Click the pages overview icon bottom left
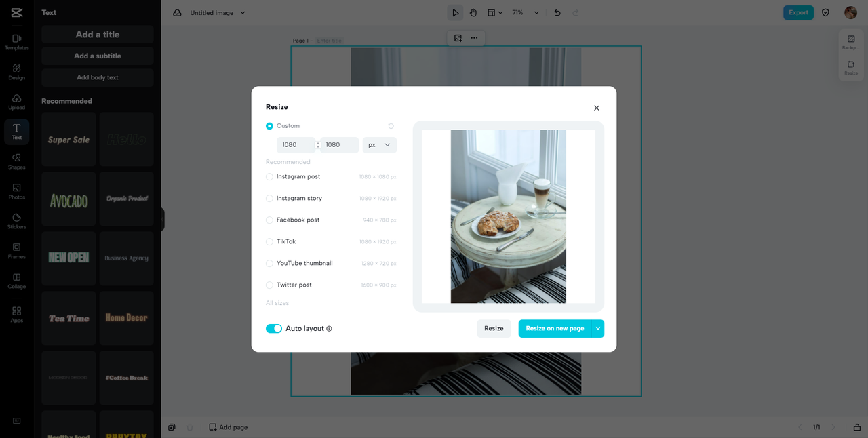The image size is (868, 438). pos(172,427)
